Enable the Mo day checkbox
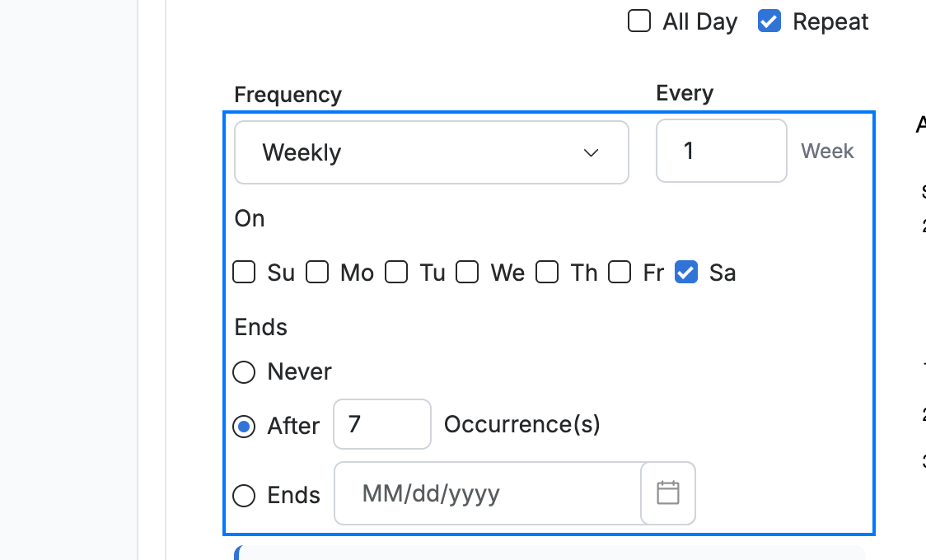The height and width of the screenshot is (560, 926). coord(317,272)
